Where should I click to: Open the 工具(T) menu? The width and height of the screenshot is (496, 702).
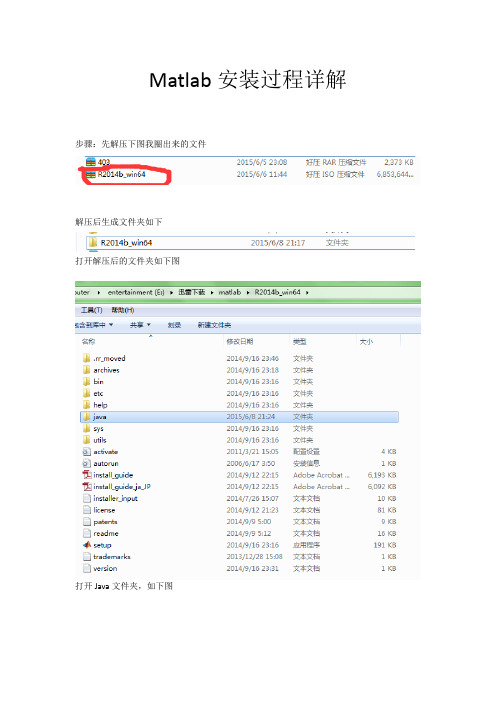tap(91, 310)
